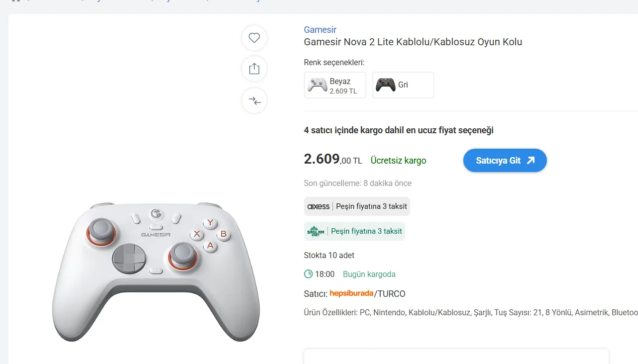Click the share icon beside product image
This screenshot has height=364, width=638.
pos(254,69)
